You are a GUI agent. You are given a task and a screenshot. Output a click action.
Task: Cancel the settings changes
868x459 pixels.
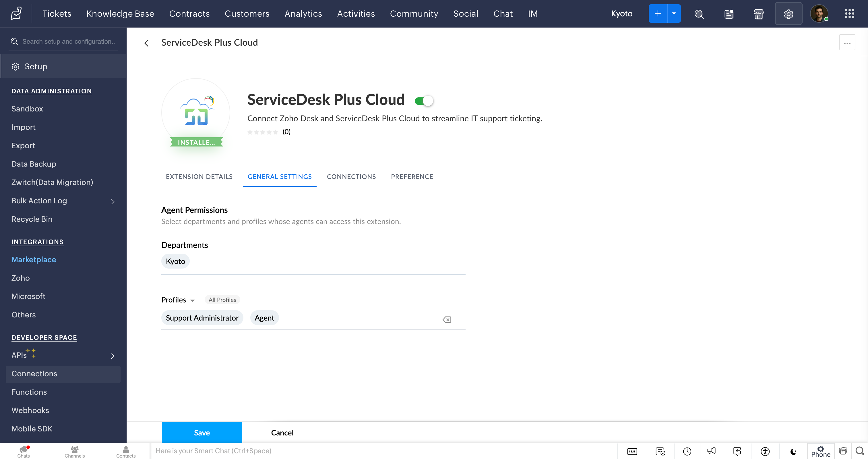[282, 432]
